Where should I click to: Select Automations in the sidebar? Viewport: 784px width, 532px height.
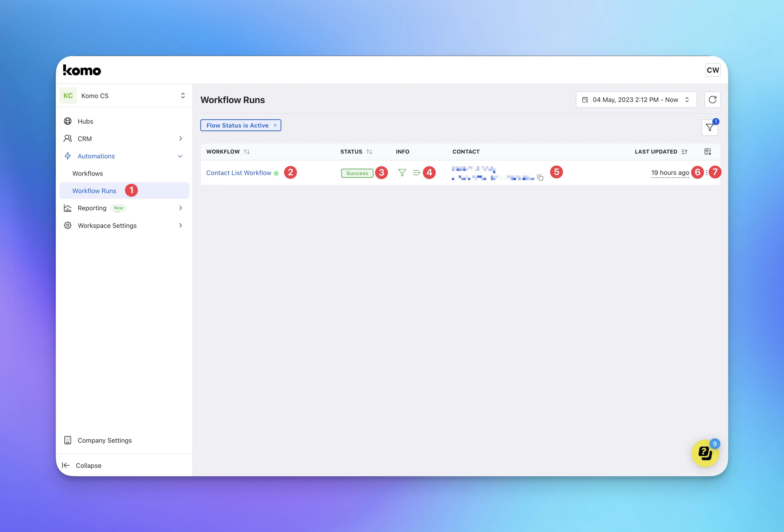point(124,156)
